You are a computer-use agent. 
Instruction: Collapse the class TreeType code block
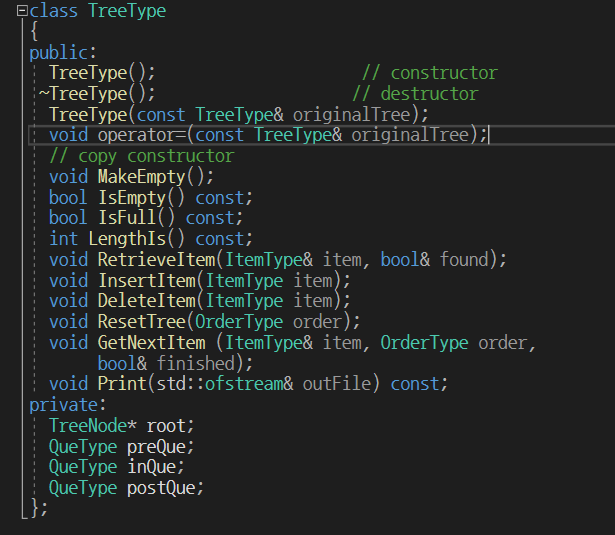pos(22,11)
